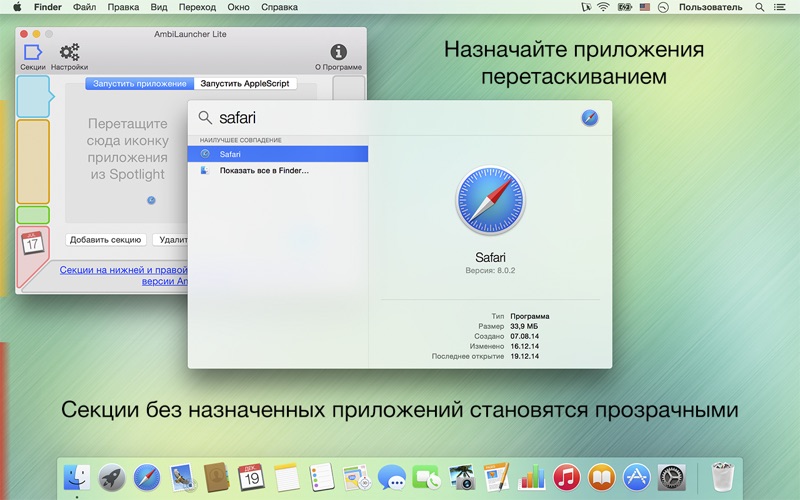Image resolution: width=800 pixels, height=500 pixels.
Task: Click the small Safari icon in drop area
Action: click(151, 200)
